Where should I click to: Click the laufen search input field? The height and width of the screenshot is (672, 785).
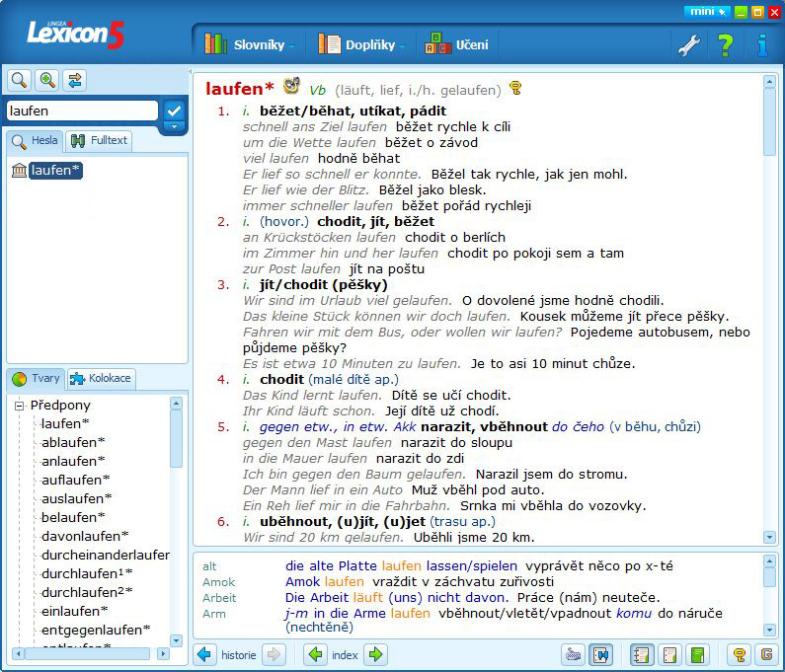coord(82,111)
